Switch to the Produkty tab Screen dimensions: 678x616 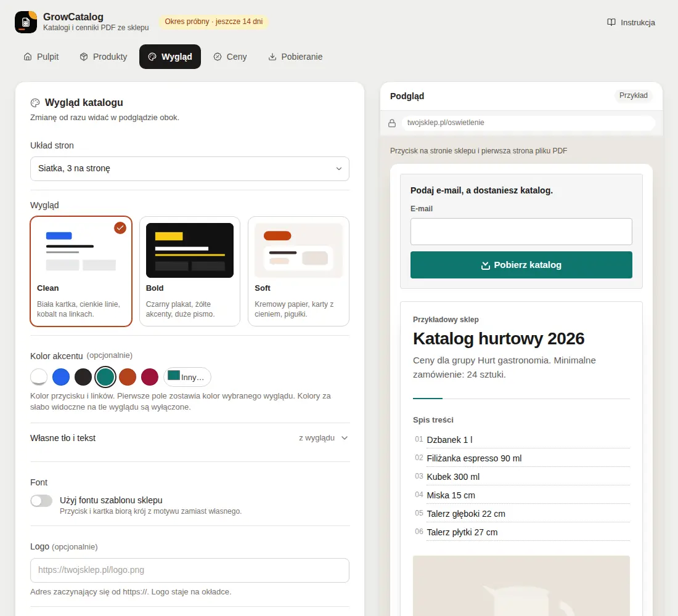[x=104, y=57]
